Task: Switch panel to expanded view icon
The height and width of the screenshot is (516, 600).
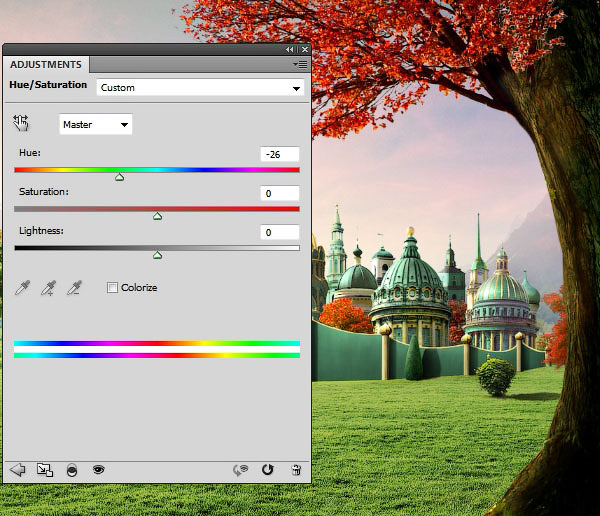Action: [x=44, y=469]
